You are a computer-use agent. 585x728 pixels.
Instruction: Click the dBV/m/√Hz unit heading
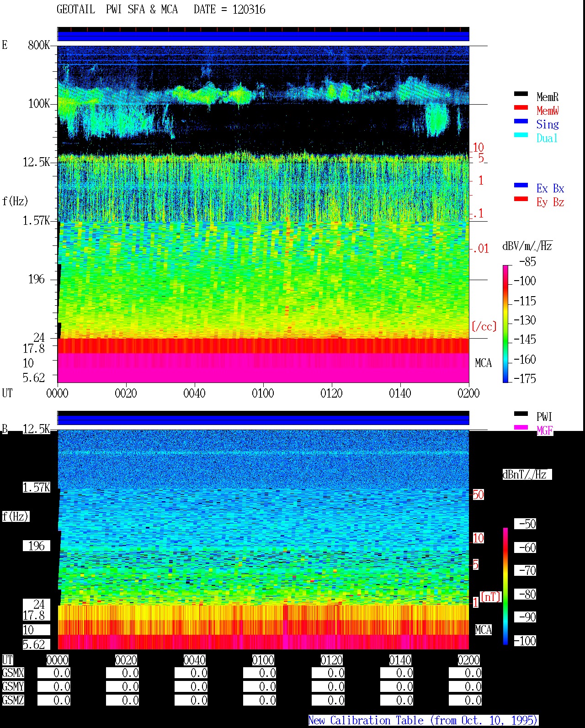pyautogui.click(x=527, y=246)
